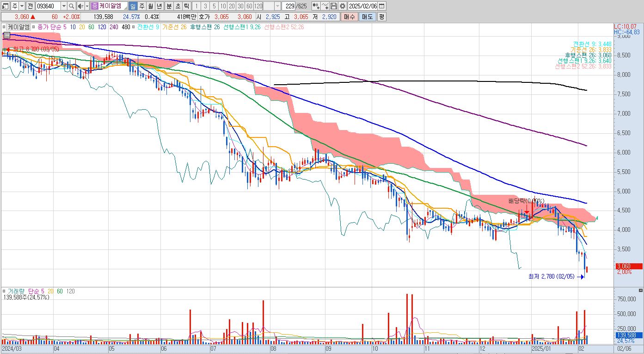
Task: Click the save chart floppy-disk icon
Action: pos(334,6)
